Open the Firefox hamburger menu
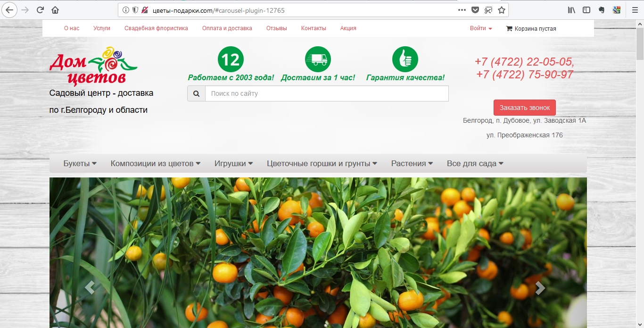The image size is (644, 328). coord(635,10)
